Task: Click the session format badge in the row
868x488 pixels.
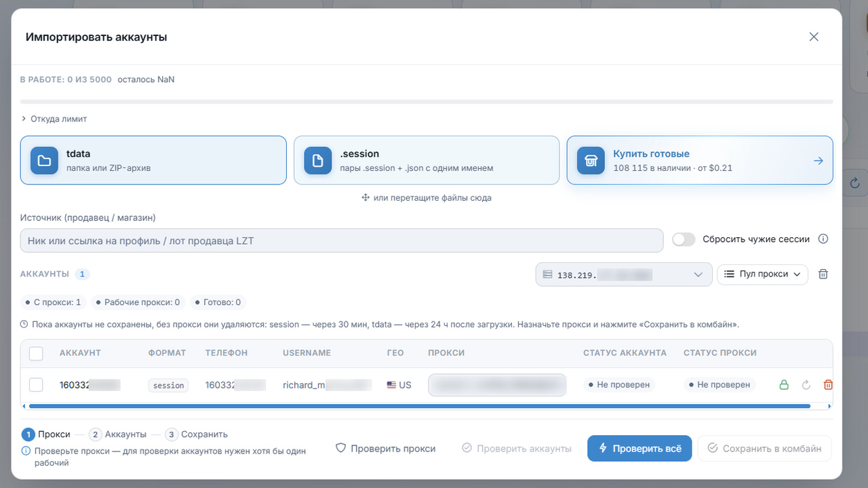Action: [x=168, y=385]
